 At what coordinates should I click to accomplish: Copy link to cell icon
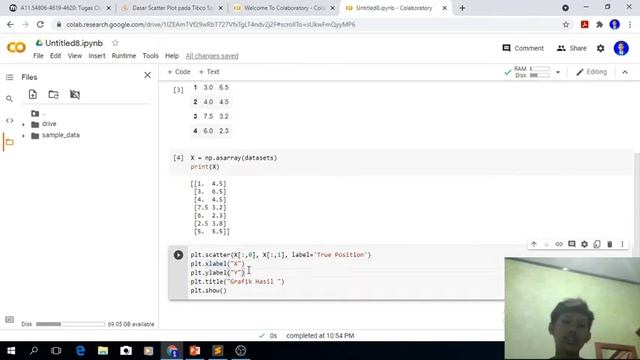pos(559,244)
